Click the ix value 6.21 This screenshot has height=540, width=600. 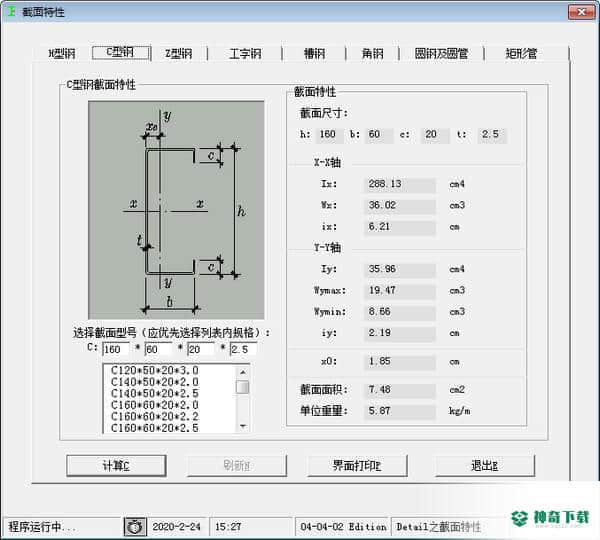pyautogui.click(x=399, y=227)
